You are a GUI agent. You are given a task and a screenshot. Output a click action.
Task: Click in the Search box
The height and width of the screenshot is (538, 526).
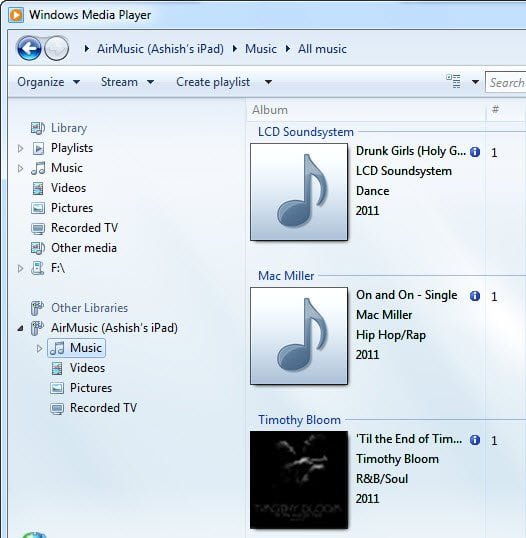[505, 82]
